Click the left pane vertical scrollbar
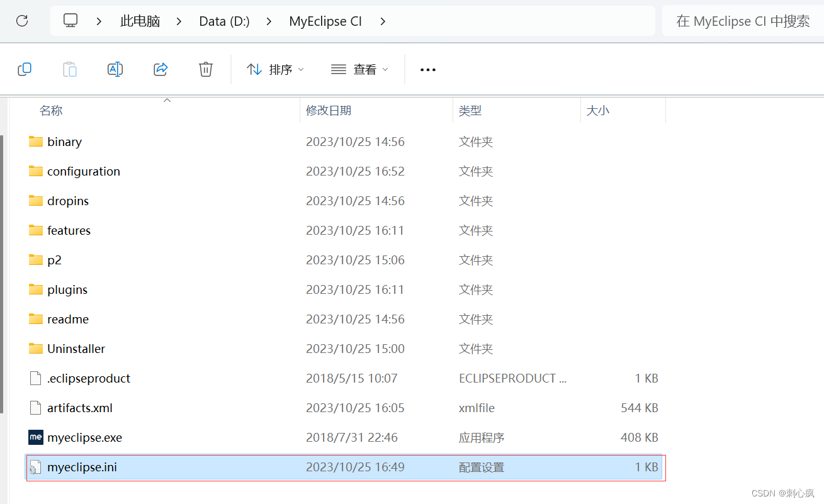The width and height of the screenshot is (824, 504). point(2,274)
